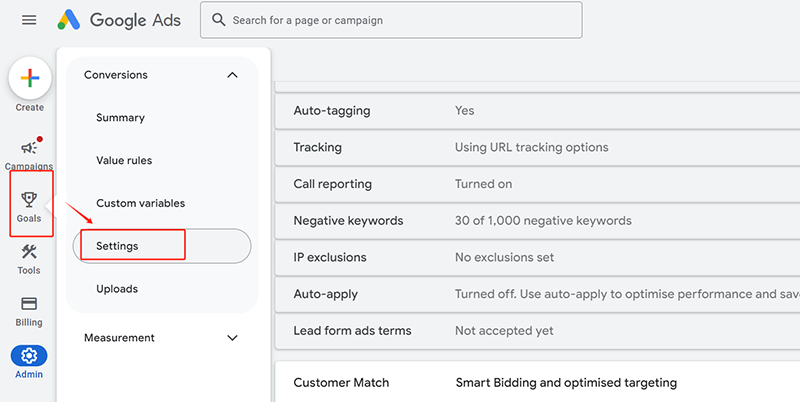Open Goals via the trophy icon

[29, 199]
